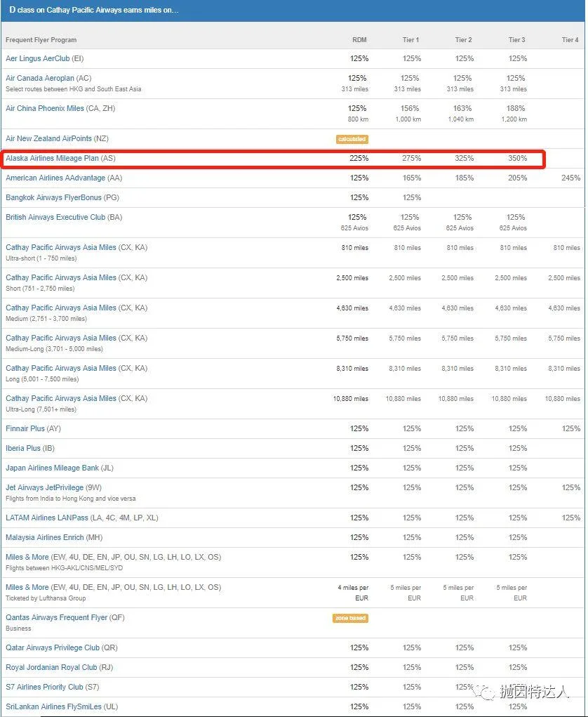Open LATAM Airlines LANPass link
Viewport: 588px width, 717px height.
46,518
